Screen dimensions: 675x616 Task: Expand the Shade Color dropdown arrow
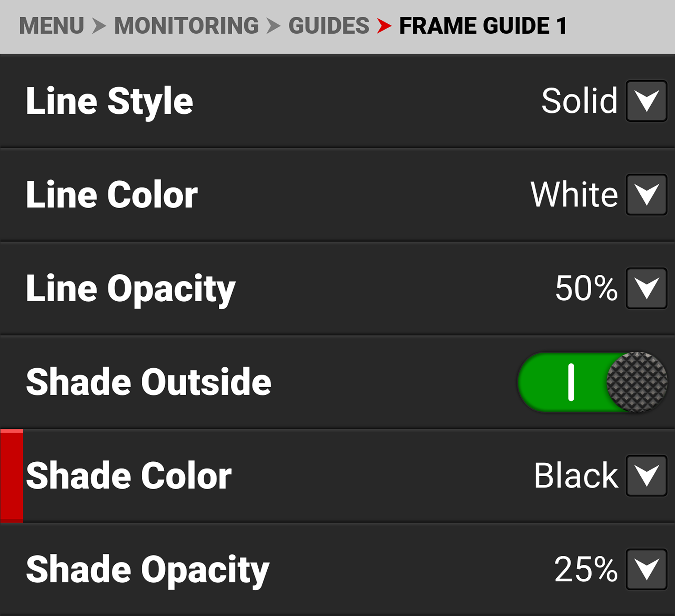646,476
